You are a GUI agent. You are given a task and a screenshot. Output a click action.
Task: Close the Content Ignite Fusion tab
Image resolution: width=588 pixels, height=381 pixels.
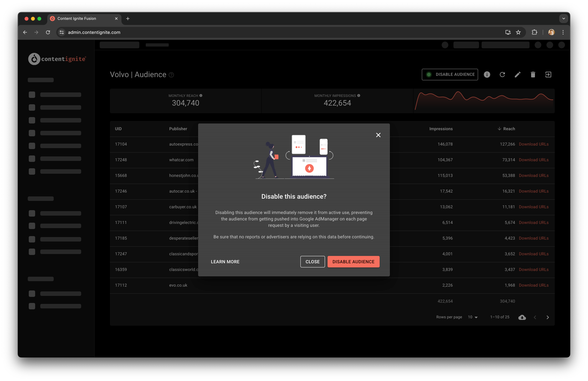[116, 19]
